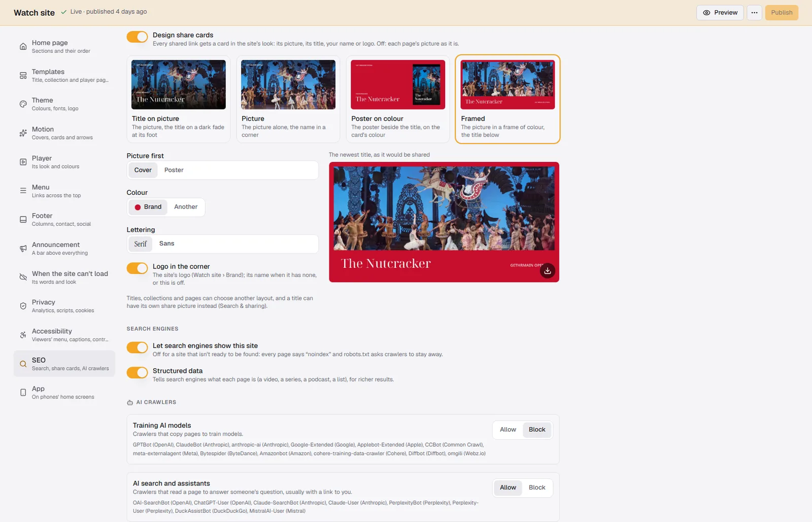Open the Theme settings page label

point(43,100)
